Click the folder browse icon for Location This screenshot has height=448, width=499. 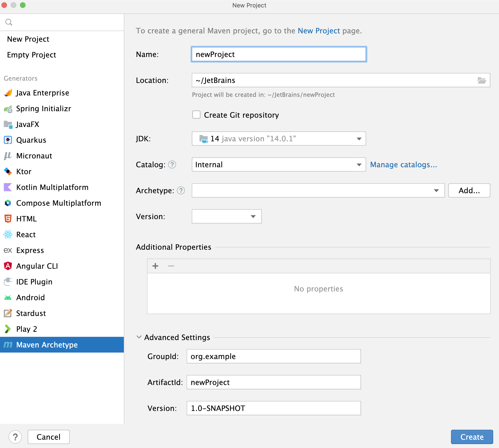(481, 80)
